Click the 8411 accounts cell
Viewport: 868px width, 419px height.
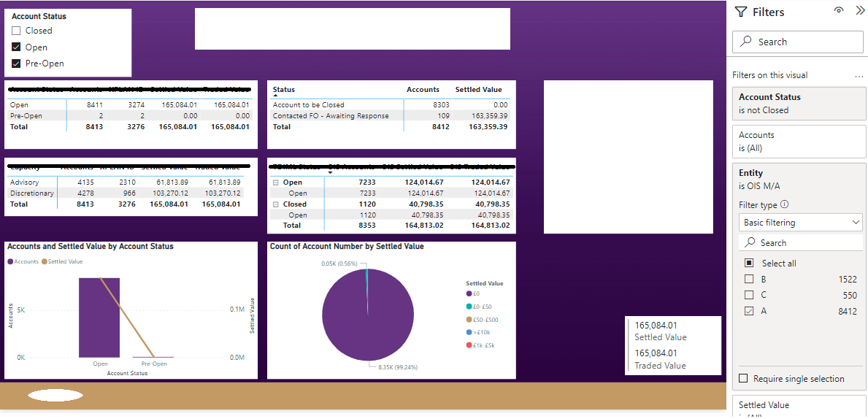coord(95,104)
